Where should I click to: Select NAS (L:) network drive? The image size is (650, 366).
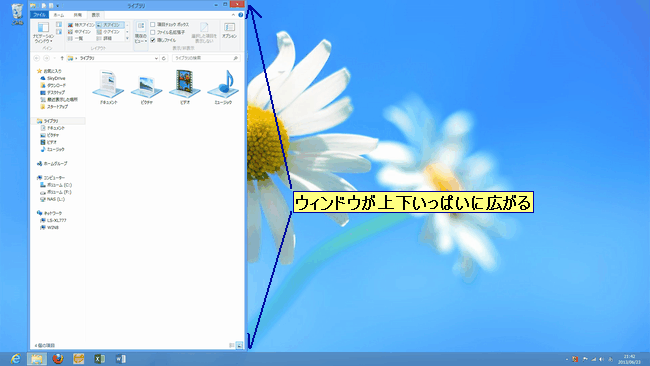[x=53, y=199]
